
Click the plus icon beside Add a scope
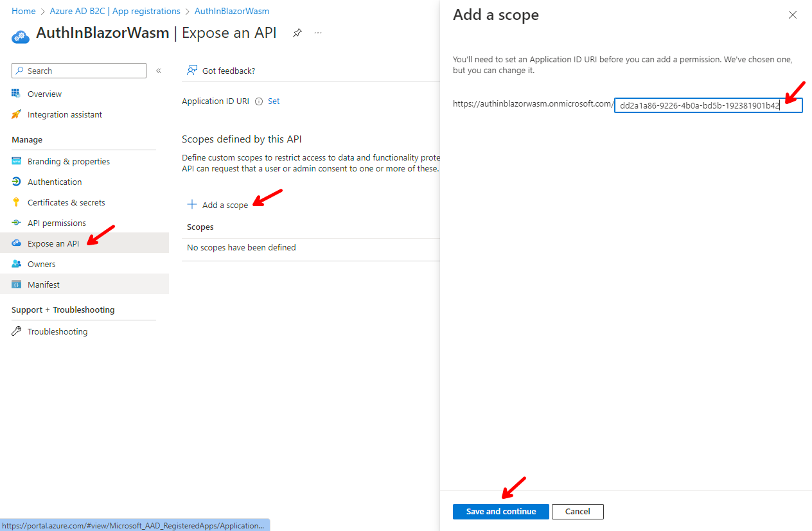pyautogui.click(x=191, y=204)
